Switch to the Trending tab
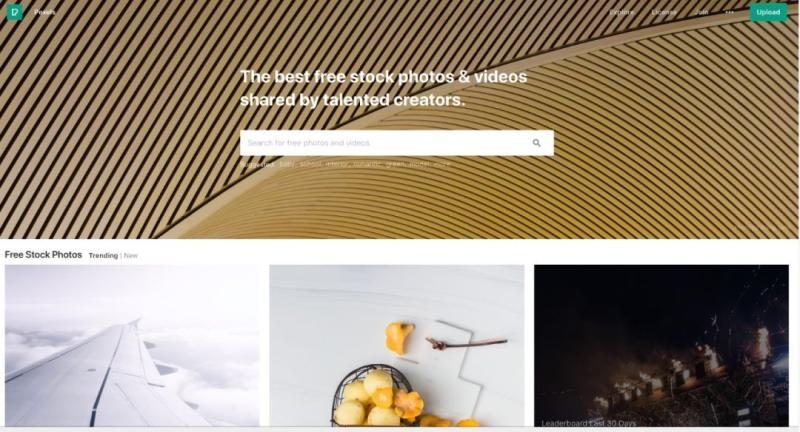This screenshot has height=432, width=800. pos(103,256)
